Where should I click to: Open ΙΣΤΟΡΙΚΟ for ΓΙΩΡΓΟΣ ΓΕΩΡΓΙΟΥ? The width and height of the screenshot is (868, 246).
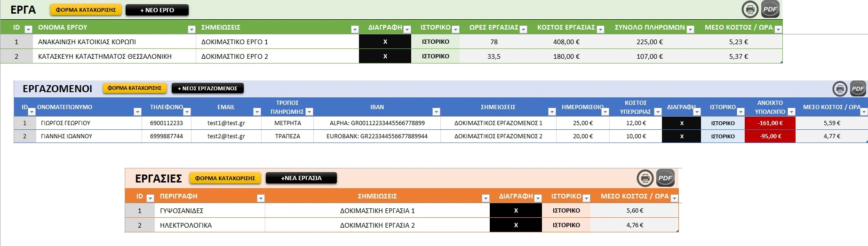click(x=723, y=123)
